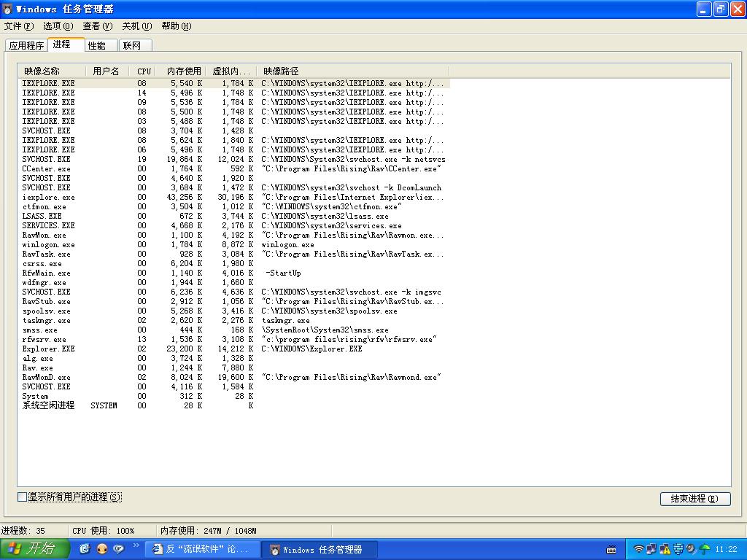747x560 pixels.
Task: Sort by 用户名 column header
Action: pos(107,71)
